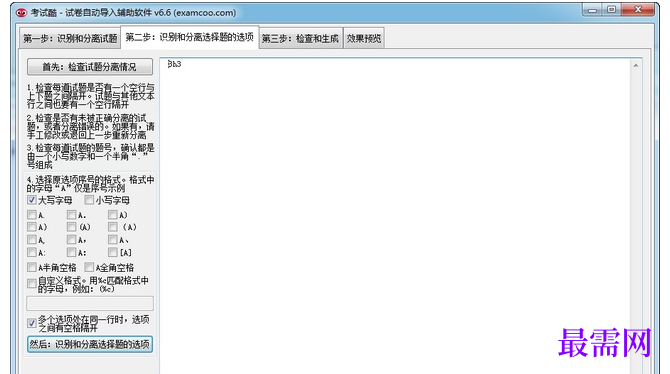Minimize the 考试酷 window

pos(592,10)
